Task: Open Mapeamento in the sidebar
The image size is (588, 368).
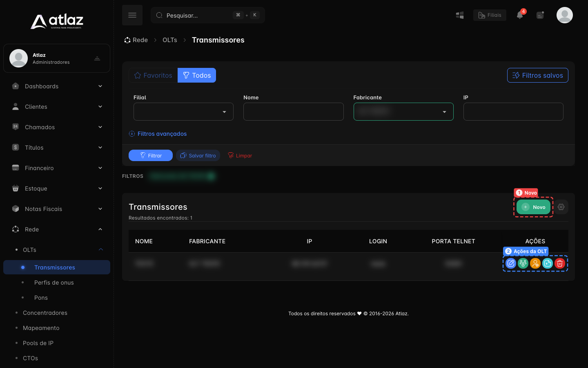Action: click(x=41, y=328)
